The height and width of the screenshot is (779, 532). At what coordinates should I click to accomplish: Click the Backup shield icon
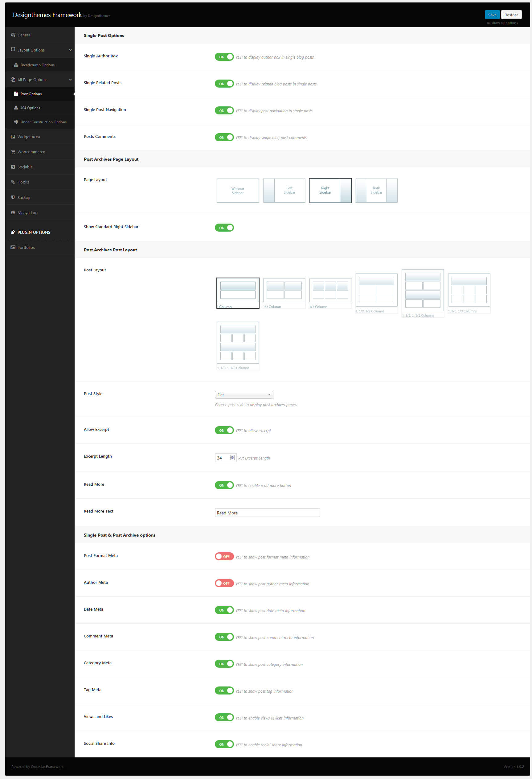pos(13,197)
